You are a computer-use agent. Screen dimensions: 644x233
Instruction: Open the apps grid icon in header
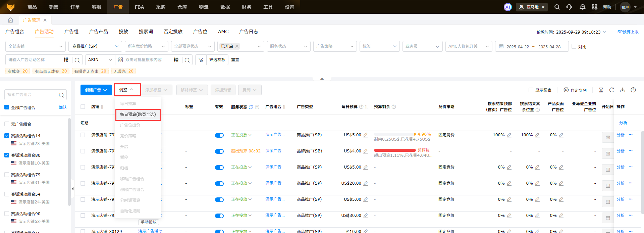click(x=594, y=7)
